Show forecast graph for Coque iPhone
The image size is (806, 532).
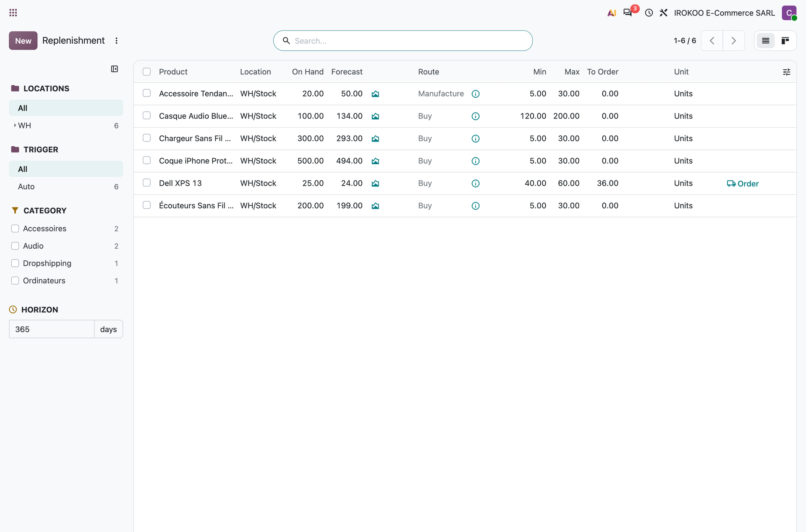375,161
